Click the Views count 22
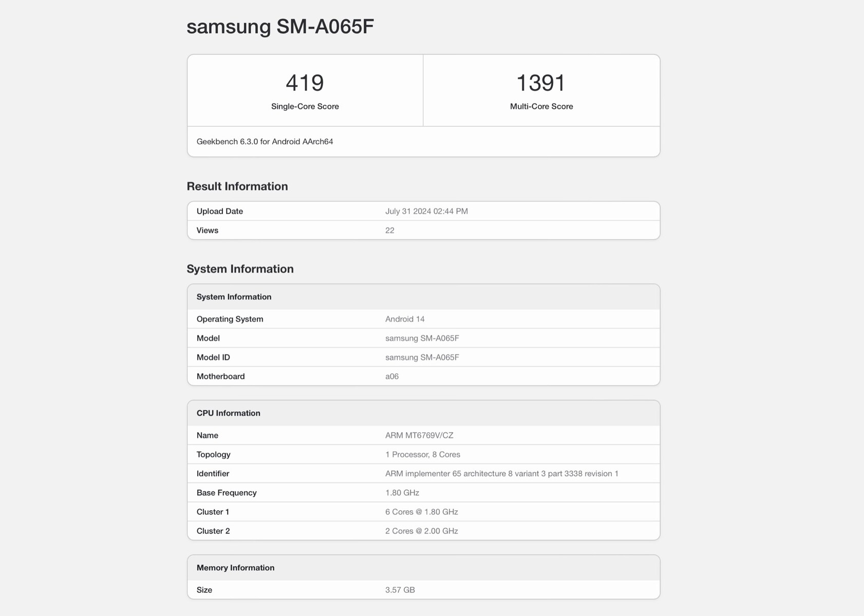This screenshot has width=864, height=616. [390, 230]
